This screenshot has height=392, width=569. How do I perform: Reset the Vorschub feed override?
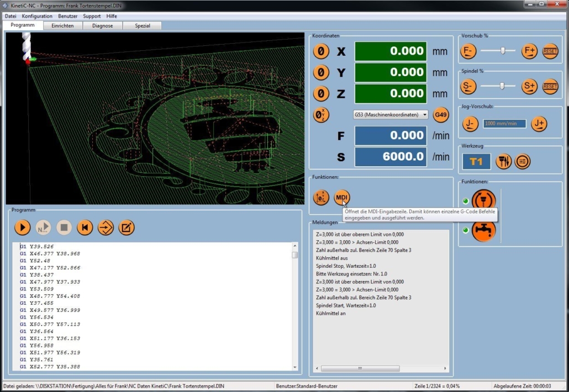point(550,51)
